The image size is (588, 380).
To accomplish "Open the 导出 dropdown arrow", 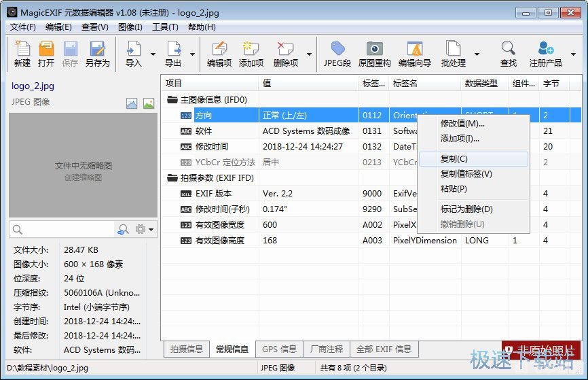I will 192,54.
